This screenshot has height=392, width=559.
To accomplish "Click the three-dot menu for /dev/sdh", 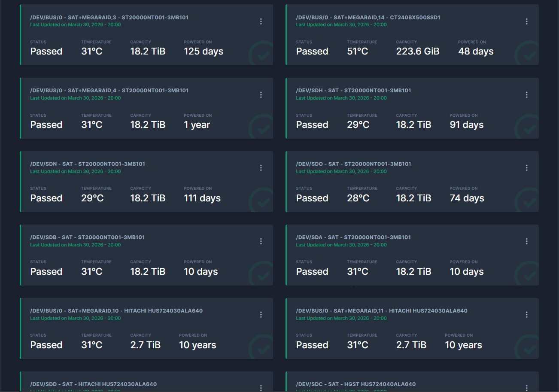I will click(x=526, y=95).
